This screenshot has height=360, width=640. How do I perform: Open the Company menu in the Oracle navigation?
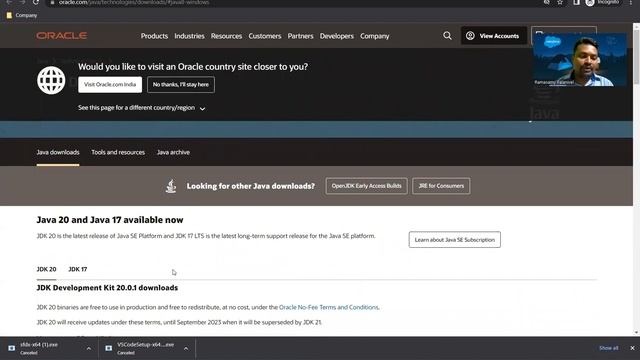(375, 36)
